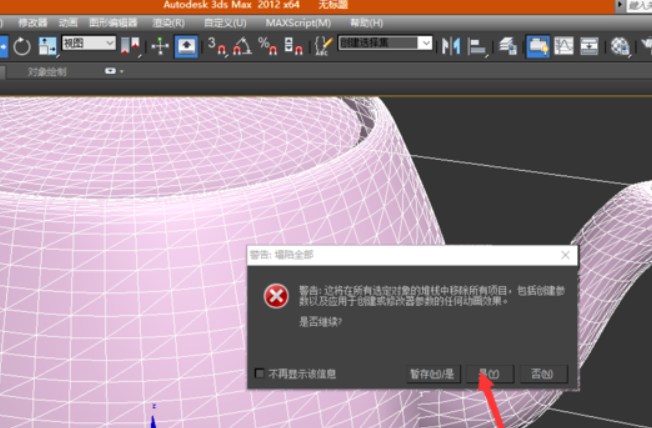Open the 渲染(R) menu
The image size is (652, 428).
(168, 22)
